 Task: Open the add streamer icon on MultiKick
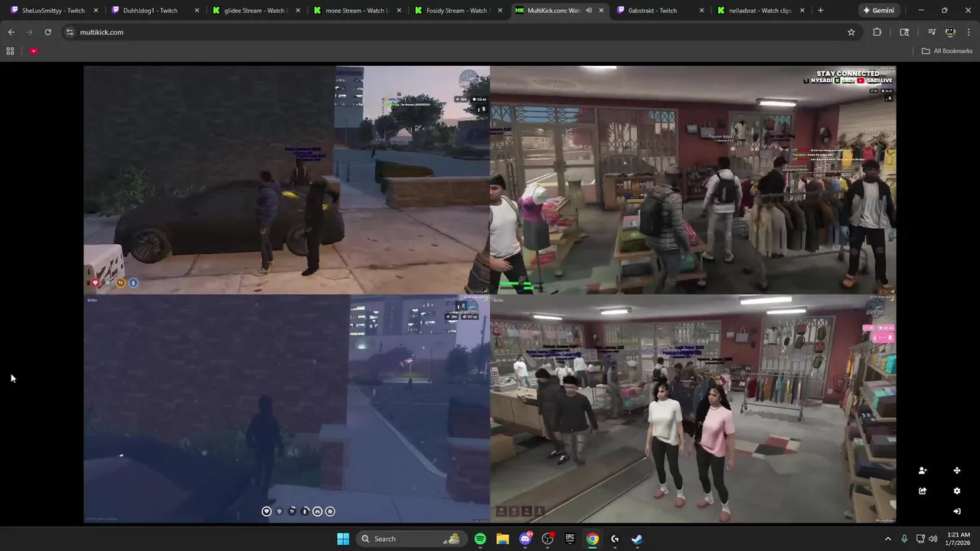[923, 471]
